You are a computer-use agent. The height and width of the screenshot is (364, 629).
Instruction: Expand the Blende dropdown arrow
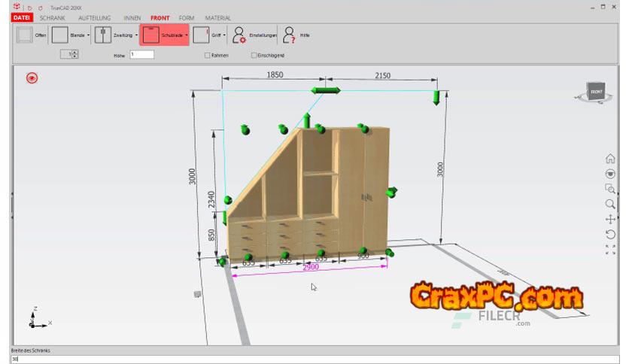click(x=89, y=35)
